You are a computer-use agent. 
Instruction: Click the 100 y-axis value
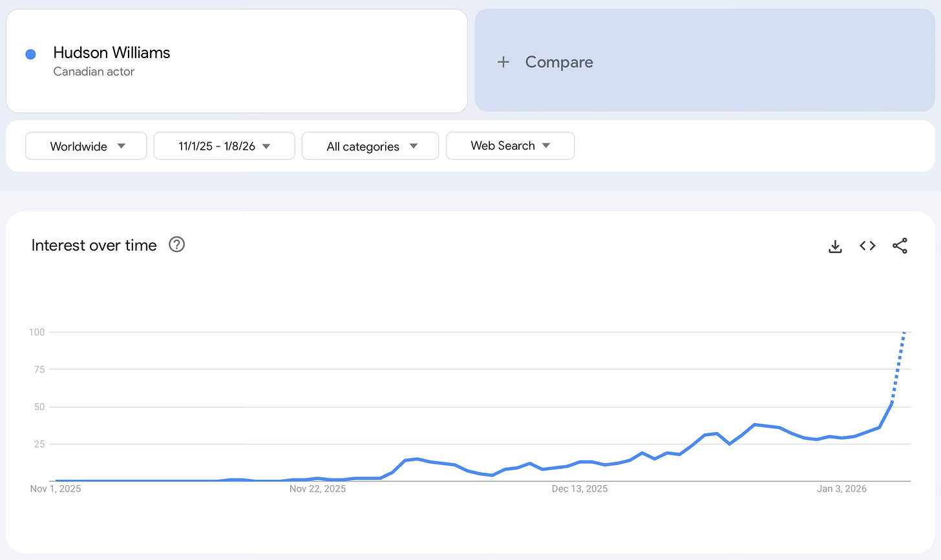[x=37, y=332]
